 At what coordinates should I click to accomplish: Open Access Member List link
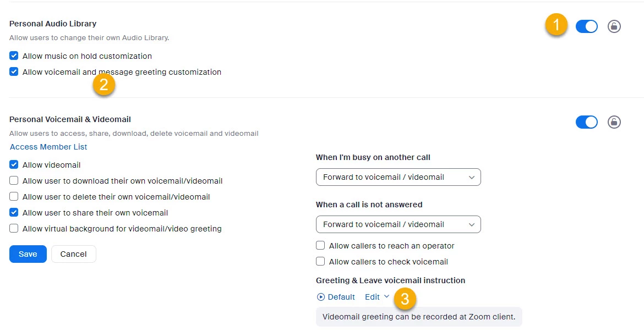[x=48, y=147]
